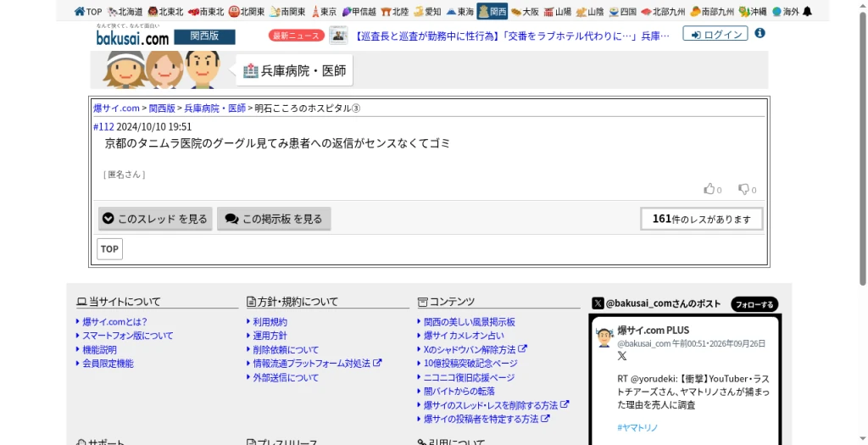Open the TOP home region tab

(88, 11)
